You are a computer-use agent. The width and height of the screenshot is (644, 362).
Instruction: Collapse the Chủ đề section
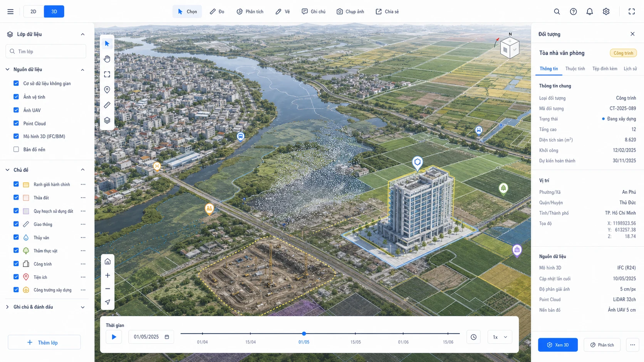(82, 170)
